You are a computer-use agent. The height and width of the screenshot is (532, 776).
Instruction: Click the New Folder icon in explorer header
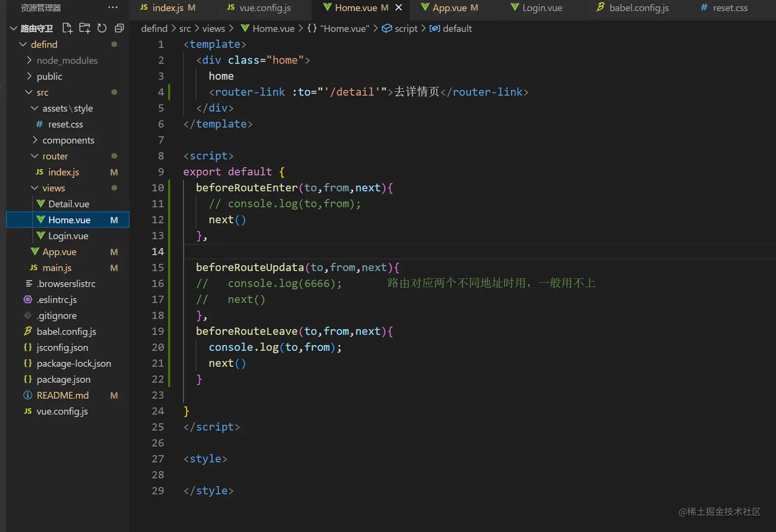coord(85,28)
